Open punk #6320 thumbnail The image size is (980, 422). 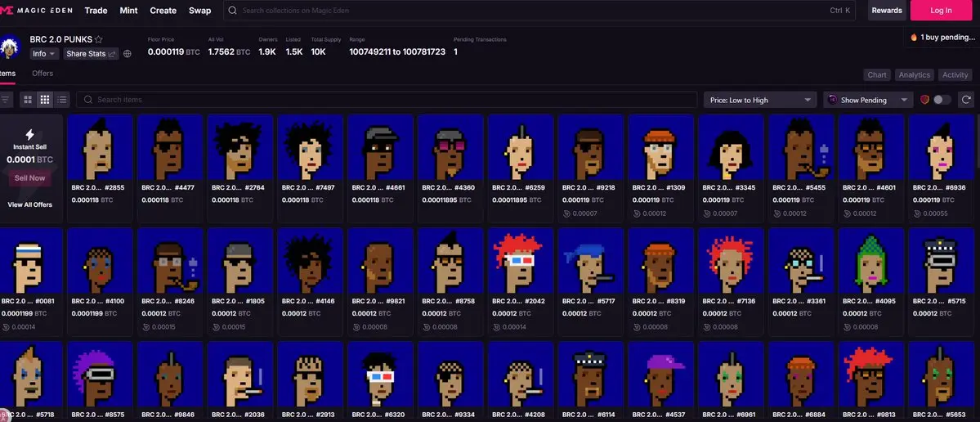pyautogui.click(x=380, y=375)
